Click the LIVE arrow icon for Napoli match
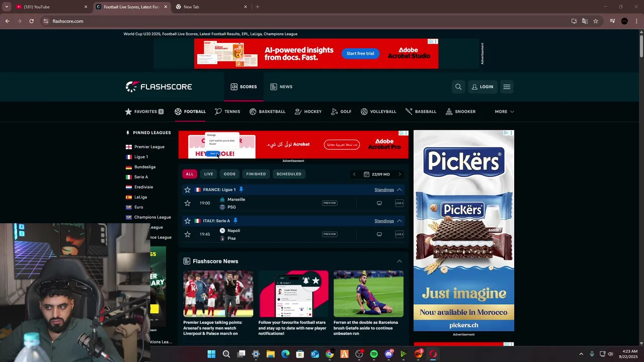 pos(399,234)
